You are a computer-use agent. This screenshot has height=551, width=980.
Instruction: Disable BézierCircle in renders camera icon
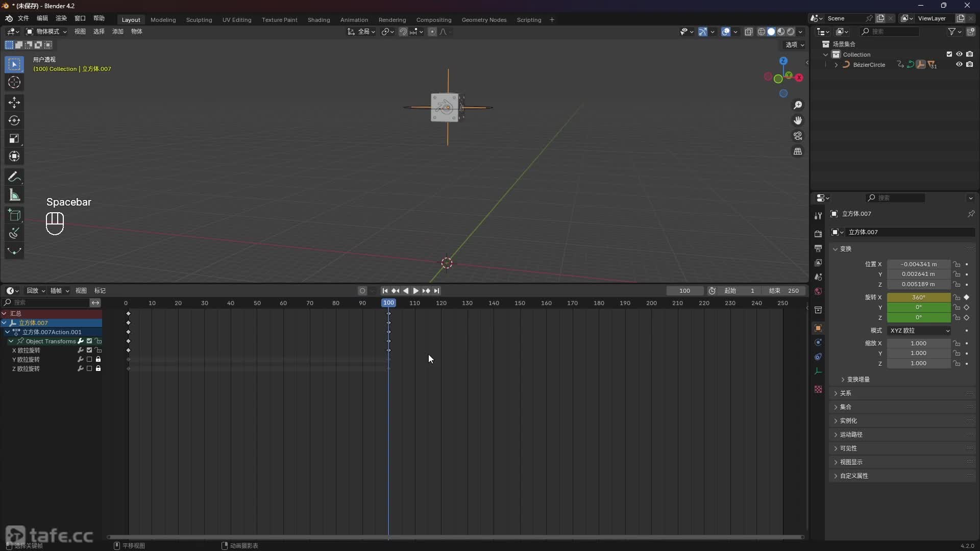point(969,65)
